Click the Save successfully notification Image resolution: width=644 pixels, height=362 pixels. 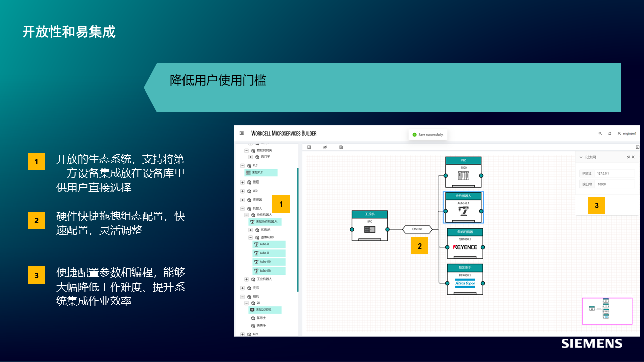(x=428, y=135)
